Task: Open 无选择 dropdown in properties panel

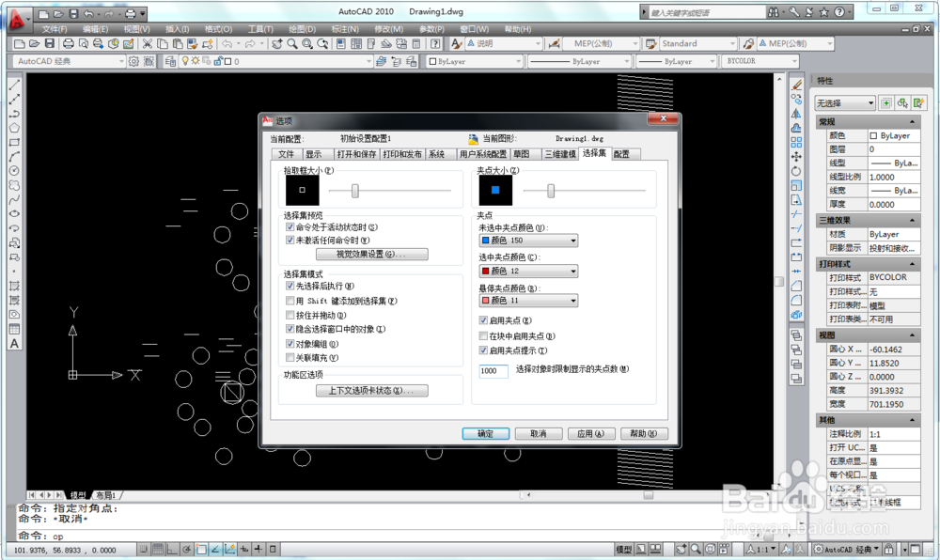Action: (x=845, y=103)
